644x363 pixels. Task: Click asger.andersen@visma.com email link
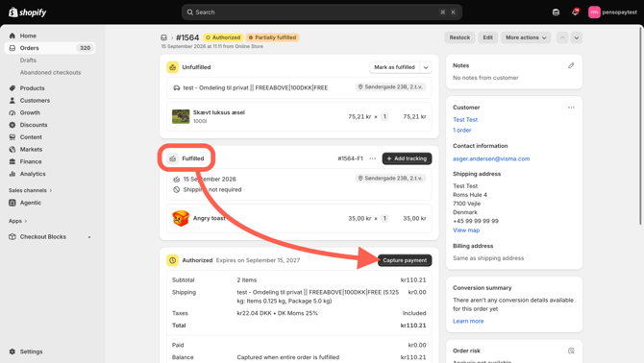point(491,158)
